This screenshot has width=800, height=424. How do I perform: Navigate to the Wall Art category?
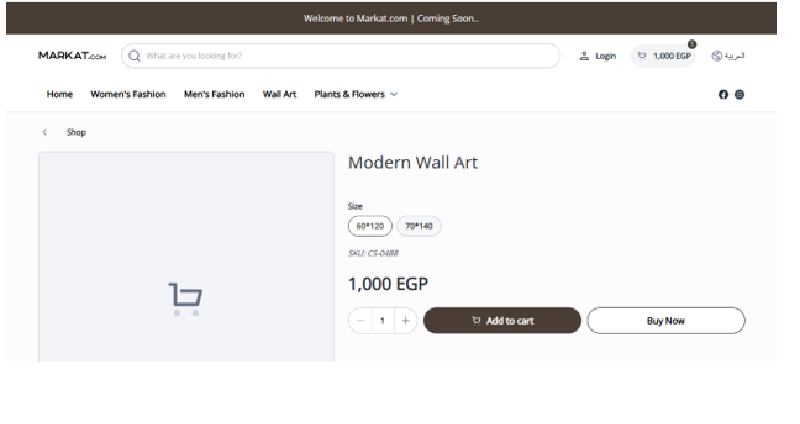(x=279, y=95)
